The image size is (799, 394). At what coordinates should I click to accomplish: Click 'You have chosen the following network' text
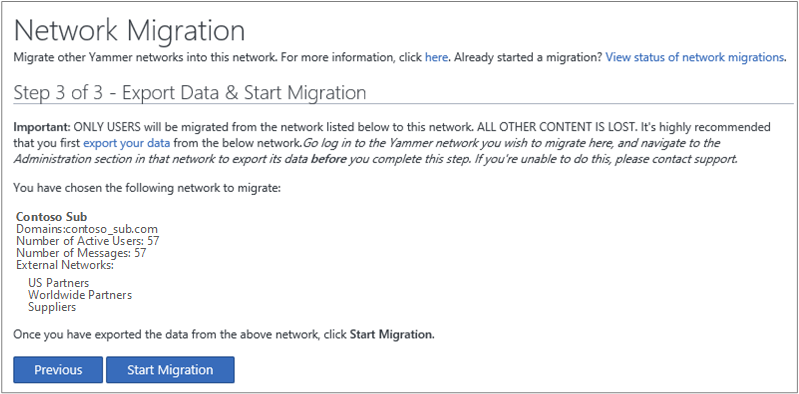click(x=147, y=189)
